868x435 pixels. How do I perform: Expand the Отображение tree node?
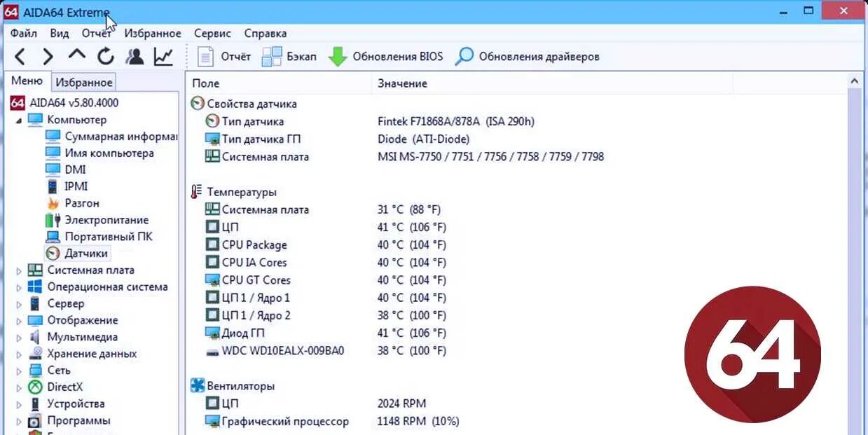[19, 321]
